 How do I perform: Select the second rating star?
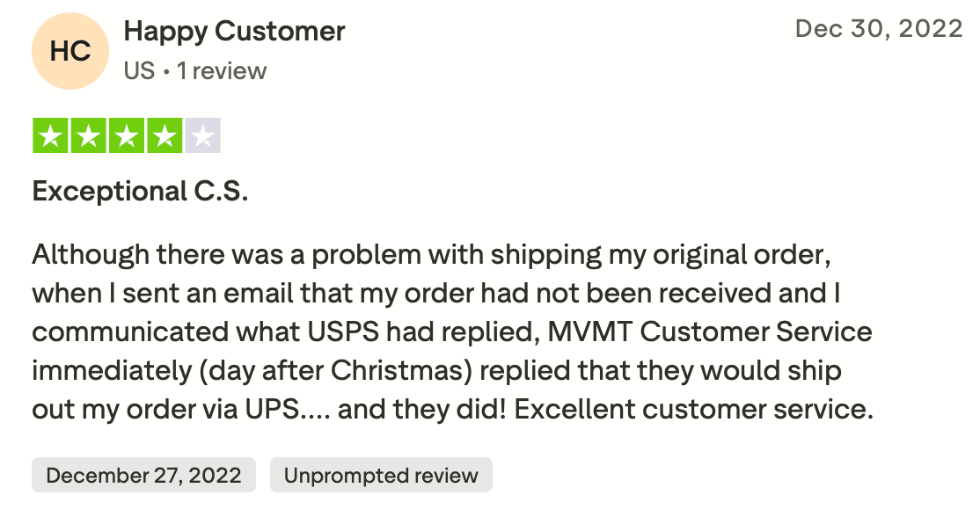[89, 135]
